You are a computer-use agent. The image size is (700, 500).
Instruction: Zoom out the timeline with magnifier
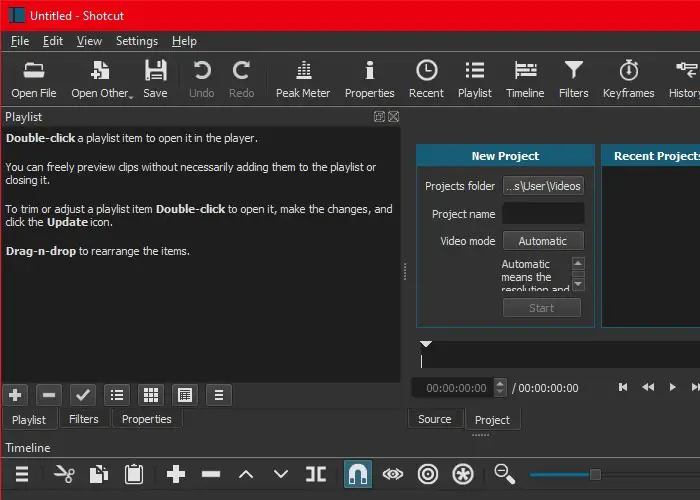pyautogui.click(x=505, y=474)
